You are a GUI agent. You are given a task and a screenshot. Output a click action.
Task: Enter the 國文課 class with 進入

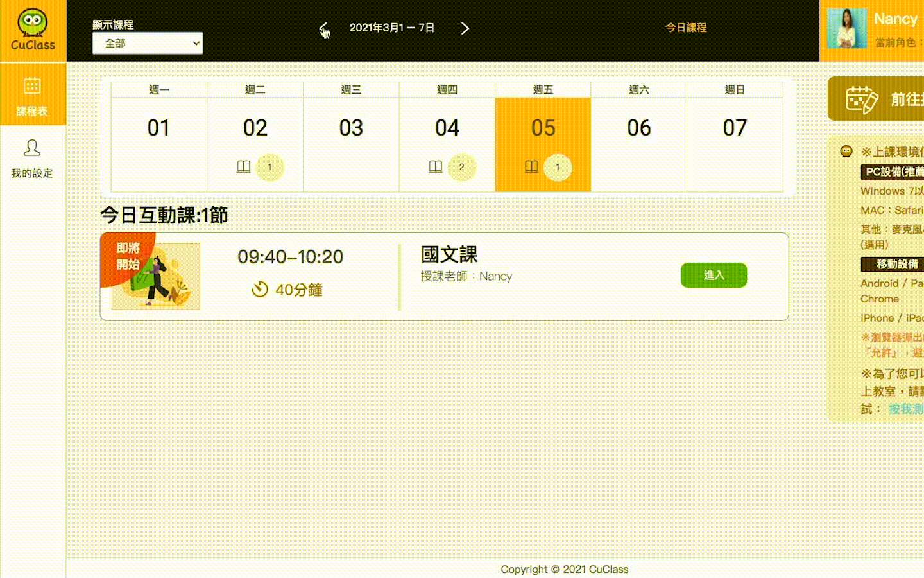pos(714,275)
